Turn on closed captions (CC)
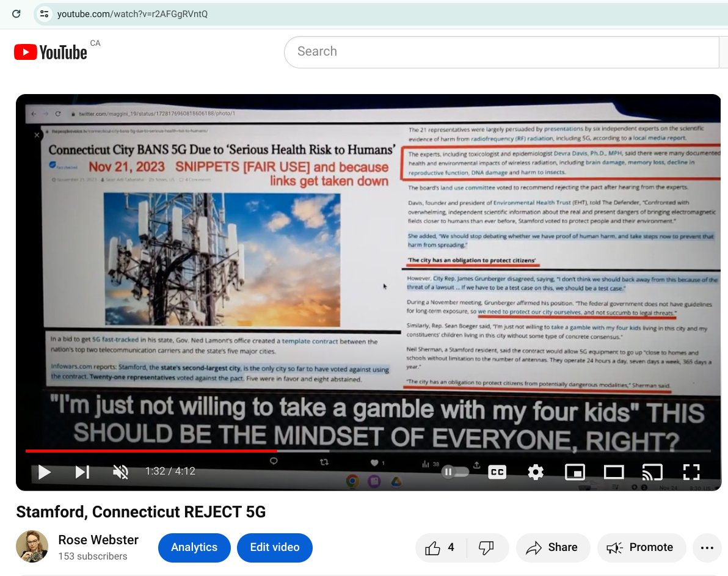Screen dimensions: 728x576 pyautogui.click(x=497, y=472)
